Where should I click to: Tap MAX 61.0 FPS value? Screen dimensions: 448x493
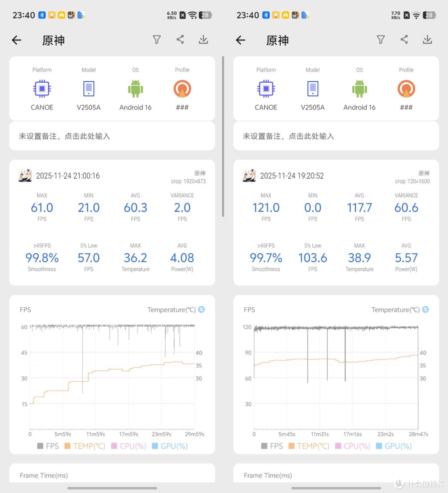[x=42, y=207]
